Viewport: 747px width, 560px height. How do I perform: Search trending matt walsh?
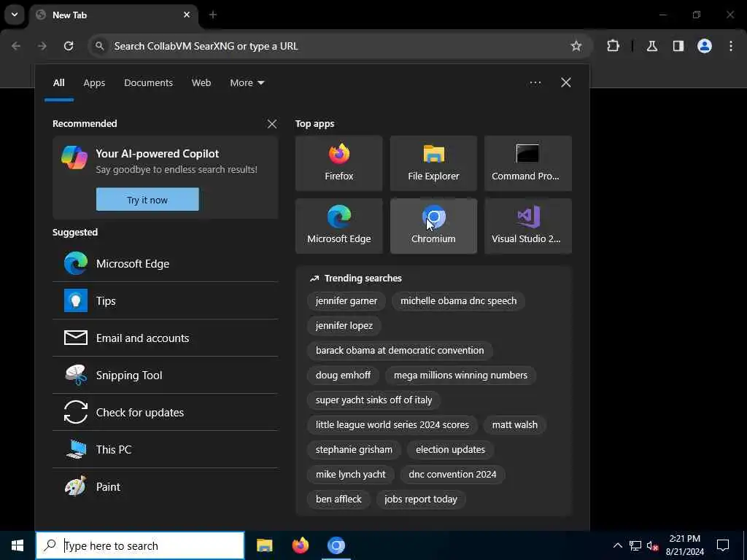pyautogui.click(x=514, y=424)
